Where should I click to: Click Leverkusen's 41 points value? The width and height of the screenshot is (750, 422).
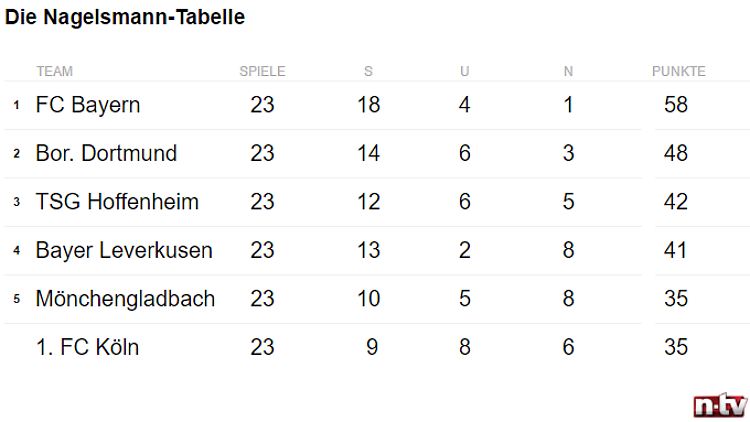pos(675,250)
